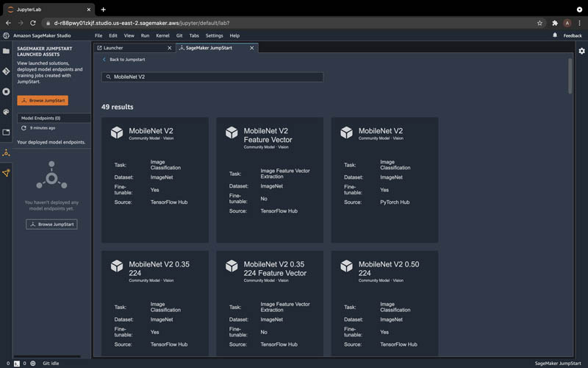588x368 pixels.
Task: Select the SageMaker JumpStart sidebar icon
Action: (6, 153)
